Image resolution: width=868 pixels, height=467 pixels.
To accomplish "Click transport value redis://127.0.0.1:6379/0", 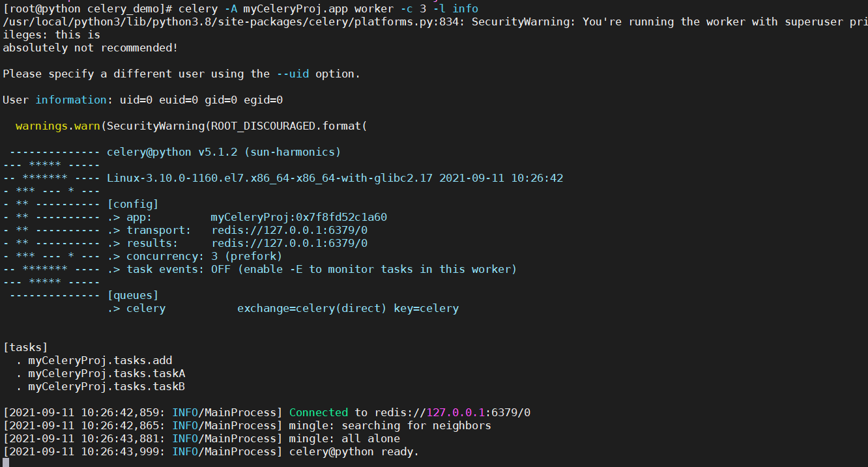I will [x=289, y=231].
